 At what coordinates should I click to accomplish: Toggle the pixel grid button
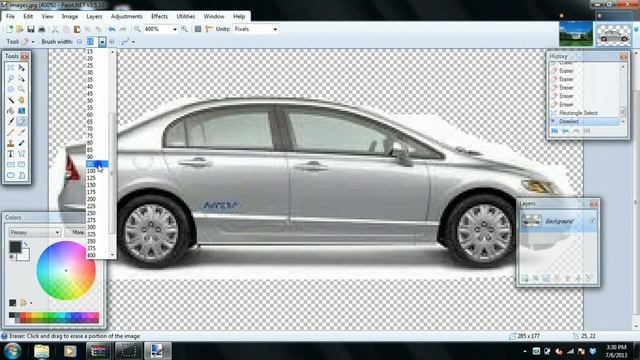pos(198,29)
